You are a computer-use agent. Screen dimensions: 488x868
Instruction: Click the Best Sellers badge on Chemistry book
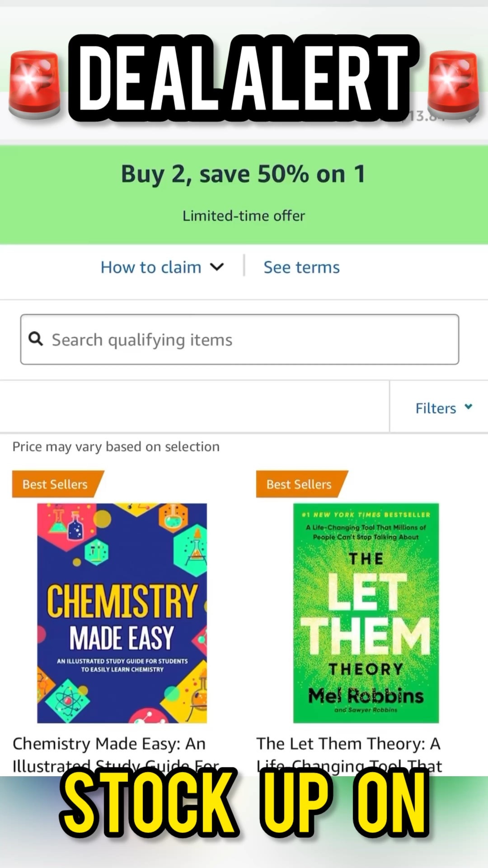[54, 484]
